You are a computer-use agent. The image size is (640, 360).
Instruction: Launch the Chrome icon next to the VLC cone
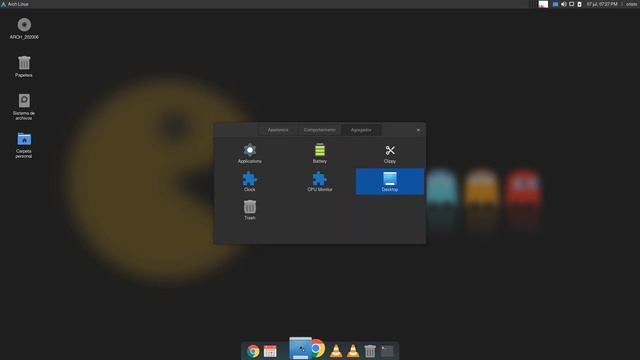pos(317,348)
